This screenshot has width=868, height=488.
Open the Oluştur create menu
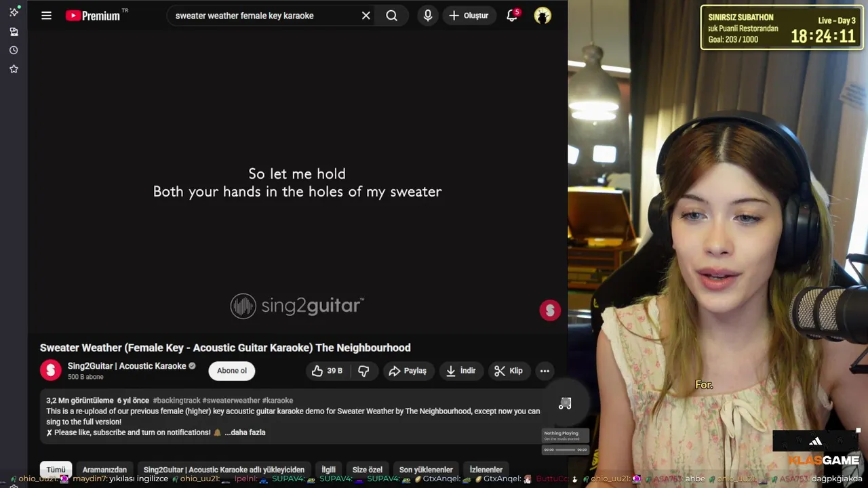pyautogui.click(x=469, y=16)
